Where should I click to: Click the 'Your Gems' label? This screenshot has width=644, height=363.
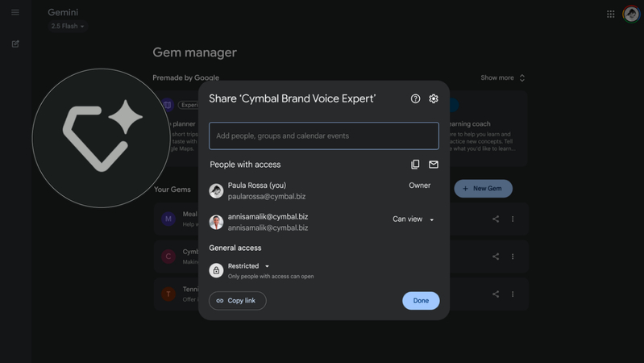tap(172, 190)
